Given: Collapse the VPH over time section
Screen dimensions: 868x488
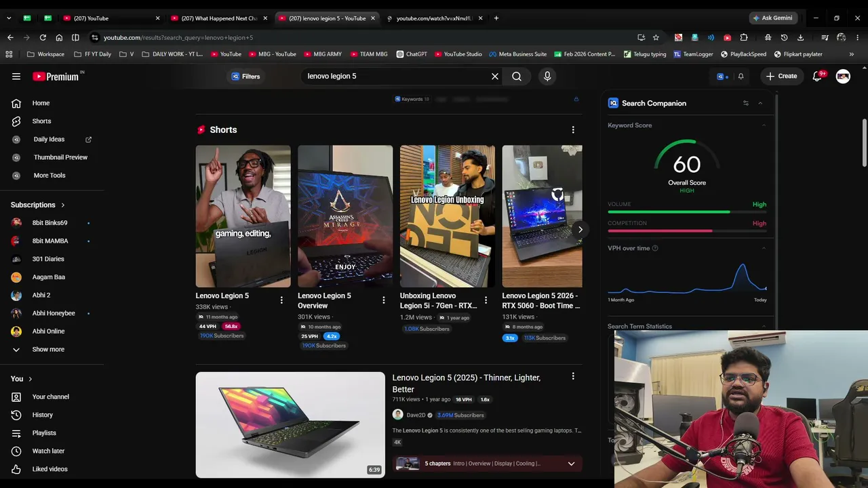Looking at the screenshot, I should (x=764, y=248).
